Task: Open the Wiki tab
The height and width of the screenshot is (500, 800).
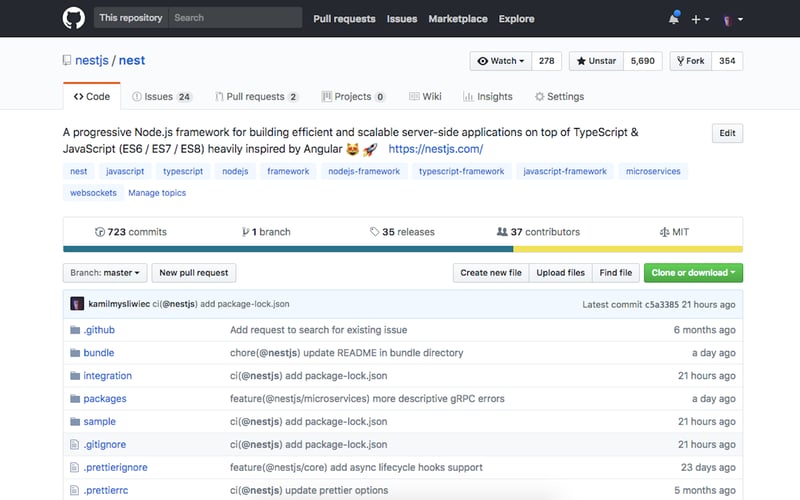Action: click(425, 96)
